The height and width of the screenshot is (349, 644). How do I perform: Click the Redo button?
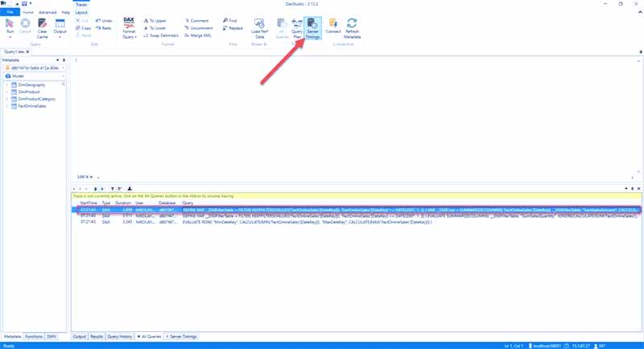click(104, 28)
